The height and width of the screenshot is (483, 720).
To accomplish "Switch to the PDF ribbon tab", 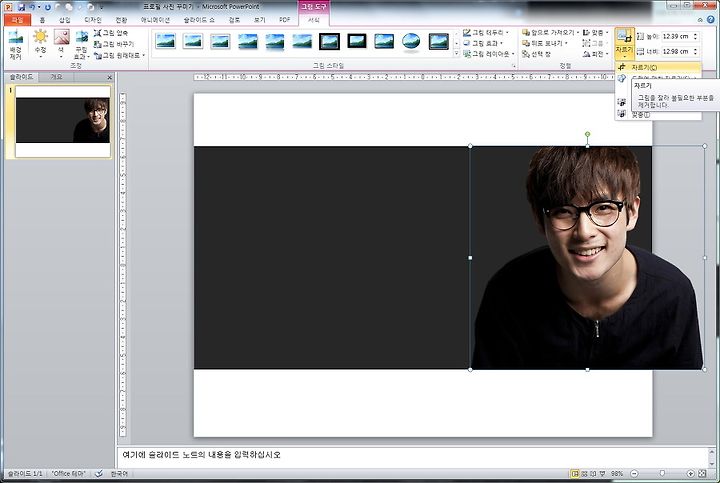I will pyautogui.click(x=285, y=20).
